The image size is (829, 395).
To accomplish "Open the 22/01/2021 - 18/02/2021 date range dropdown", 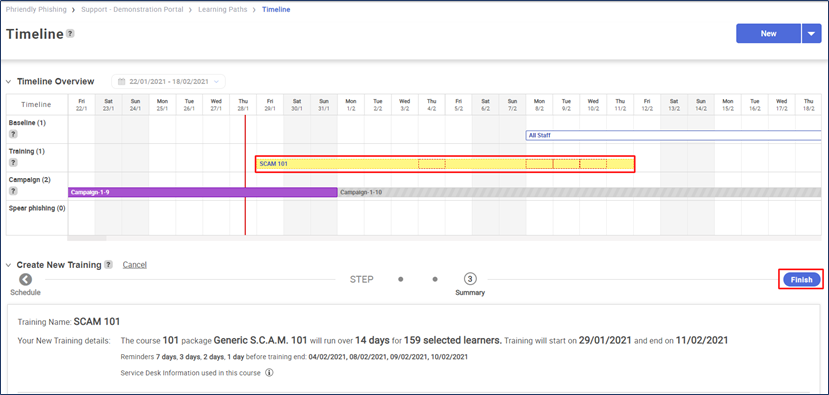I will tap(169, 82).
